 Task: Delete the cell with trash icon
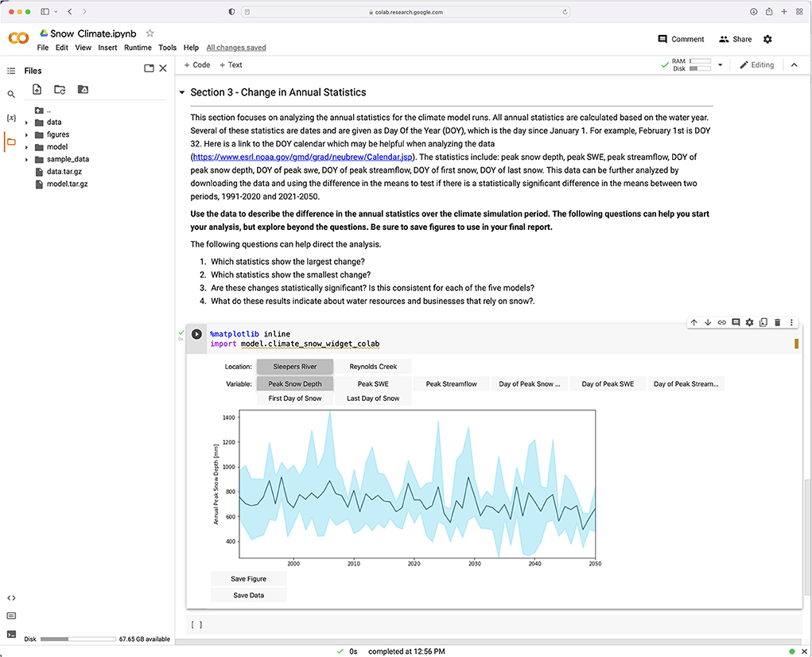777,323
